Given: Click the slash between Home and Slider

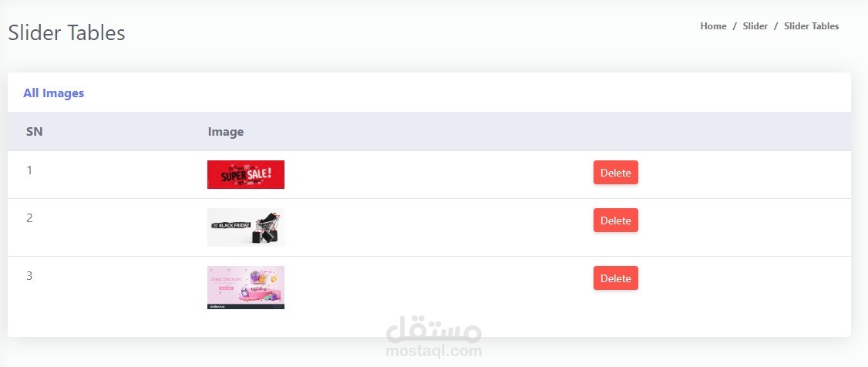Looking at the screenshot, I should [735, 26].
